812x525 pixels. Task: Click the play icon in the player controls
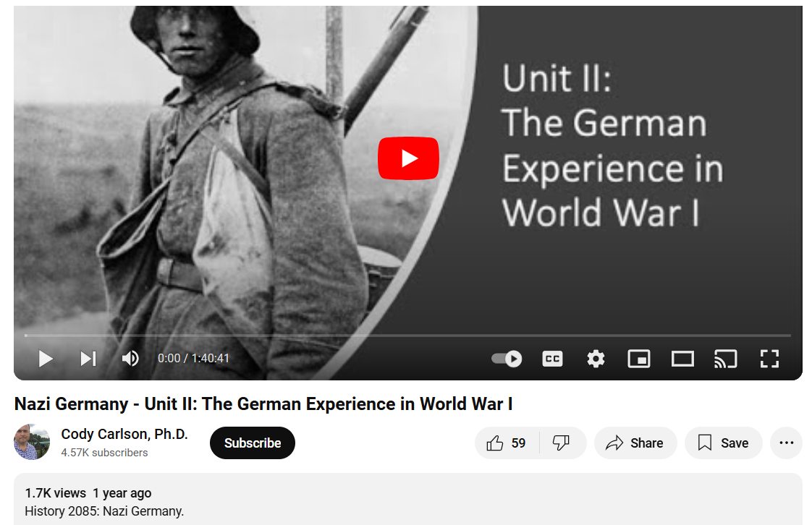click(x=46, y=359)
